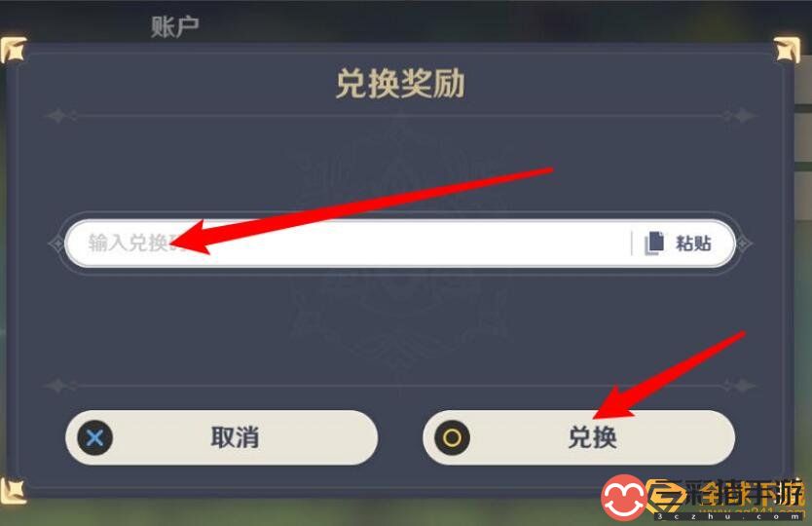Click the yellow diamond watermark logo

pyautogui.click(x=668, y=497)
